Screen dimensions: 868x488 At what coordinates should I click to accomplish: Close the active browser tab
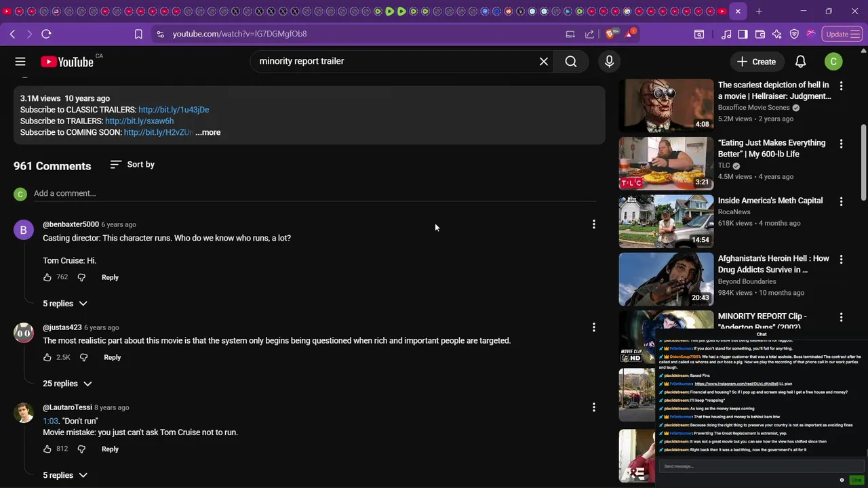pos(738,11)
